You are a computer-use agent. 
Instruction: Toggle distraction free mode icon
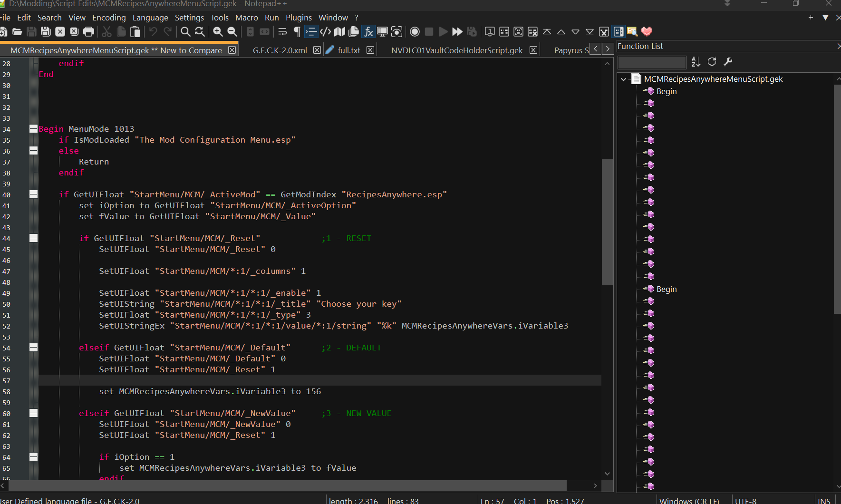tap(382, 32)
